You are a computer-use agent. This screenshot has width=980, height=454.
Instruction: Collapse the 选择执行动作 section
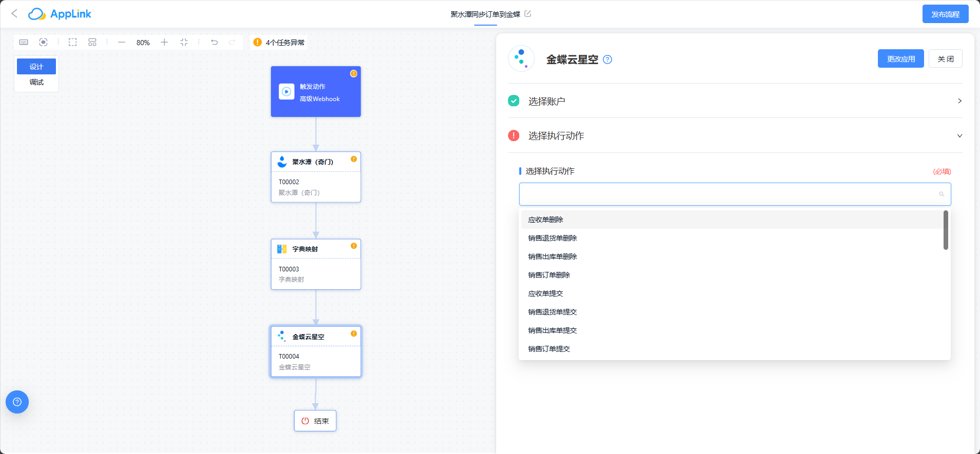[x=735, y=135]
